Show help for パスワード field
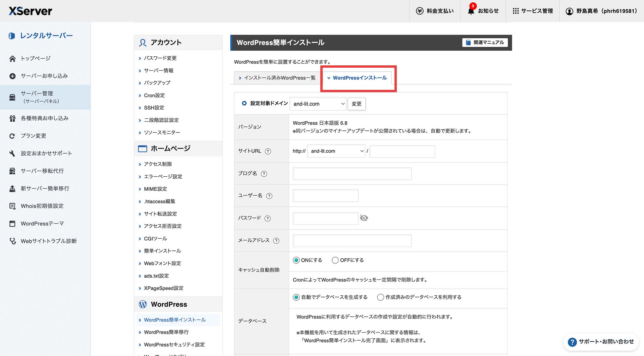This screenshot has width=644, height=356. pos(267,218)
